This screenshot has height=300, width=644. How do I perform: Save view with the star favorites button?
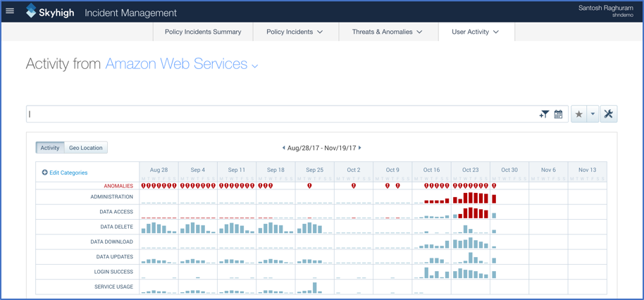point(578,115)
